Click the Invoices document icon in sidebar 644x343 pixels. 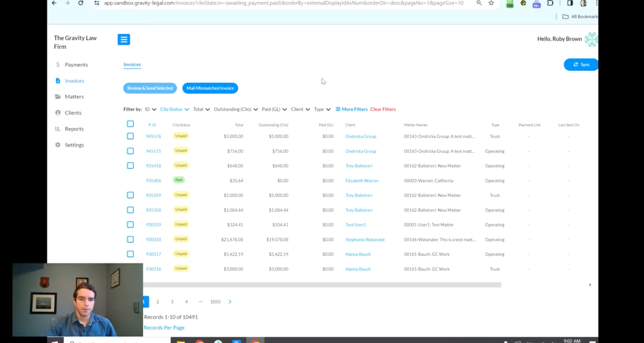pyautogui.click(x=58, y=81)
